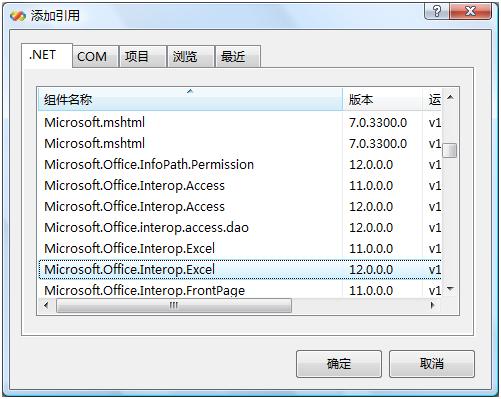This screenshot has height=399, width=501.
Task: Switch to the COM tab
Action: [x=92, y=56]
